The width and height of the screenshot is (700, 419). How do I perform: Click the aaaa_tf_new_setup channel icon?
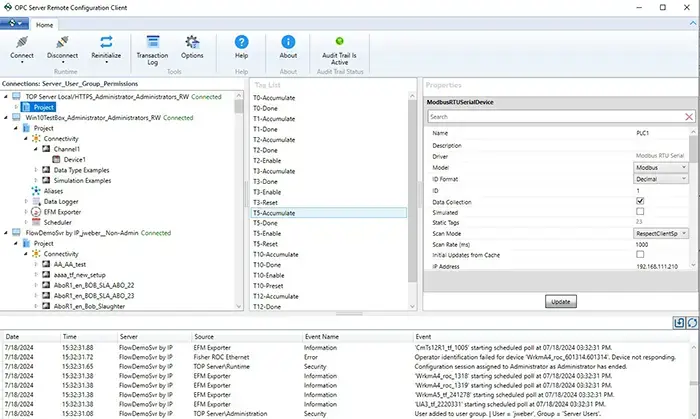46,275
